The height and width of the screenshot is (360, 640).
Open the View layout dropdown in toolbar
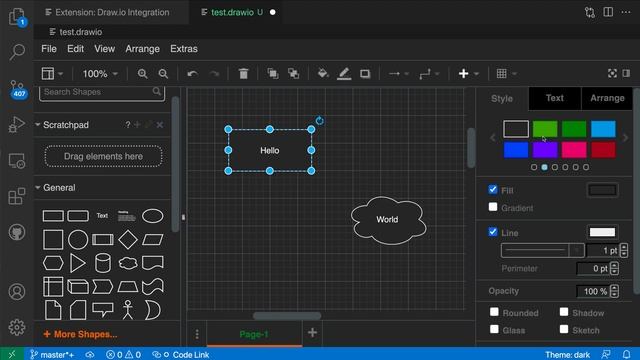(52, 74)
